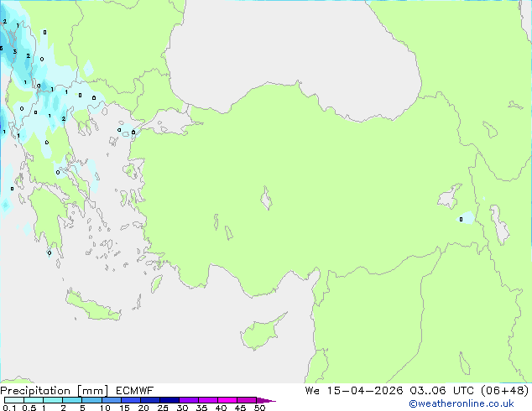The width and height of the screenshot is (532, 411).
Task: Click the '25' legend scale label
Action: (163, 408)
